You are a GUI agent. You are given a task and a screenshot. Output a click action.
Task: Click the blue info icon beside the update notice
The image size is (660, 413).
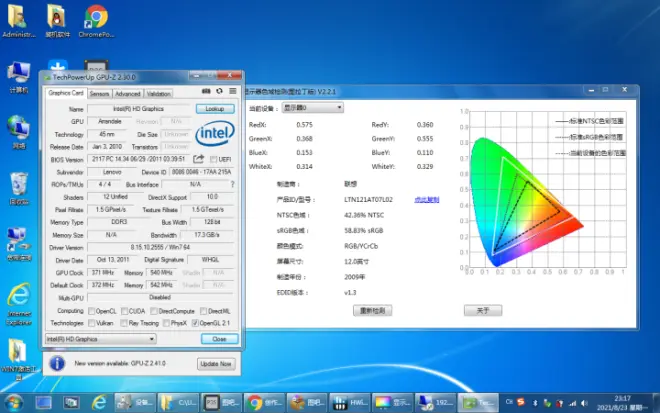(x=57, y=363)
